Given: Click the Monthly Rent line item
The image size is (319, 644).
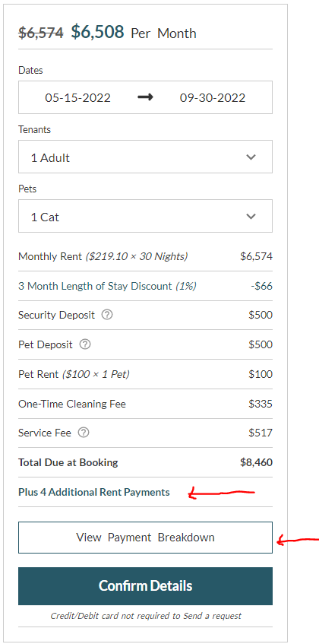Looking at the screenshot, I should point(145,257).
